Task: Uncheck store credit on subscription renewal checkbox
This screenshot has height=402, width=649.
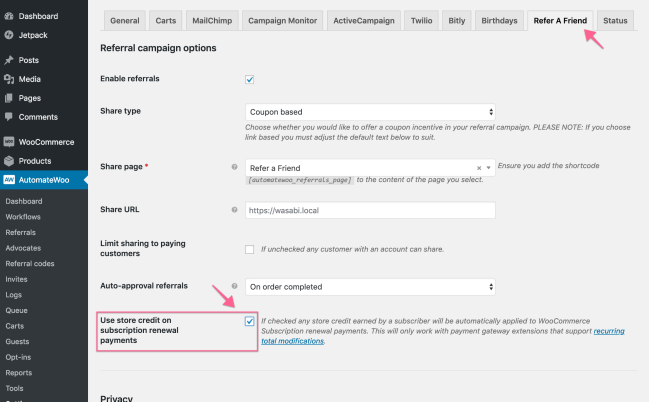Action: [x=249, y=321]
